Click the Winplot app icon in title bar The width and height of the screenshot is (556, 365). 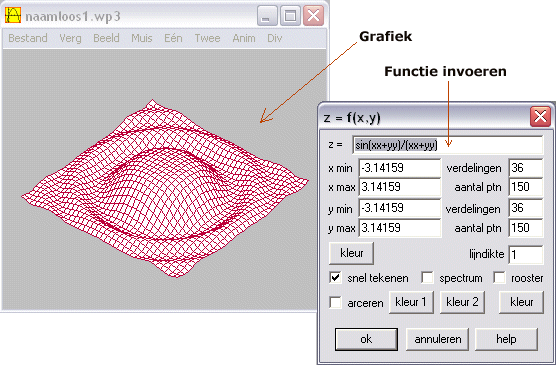point(13,16)
